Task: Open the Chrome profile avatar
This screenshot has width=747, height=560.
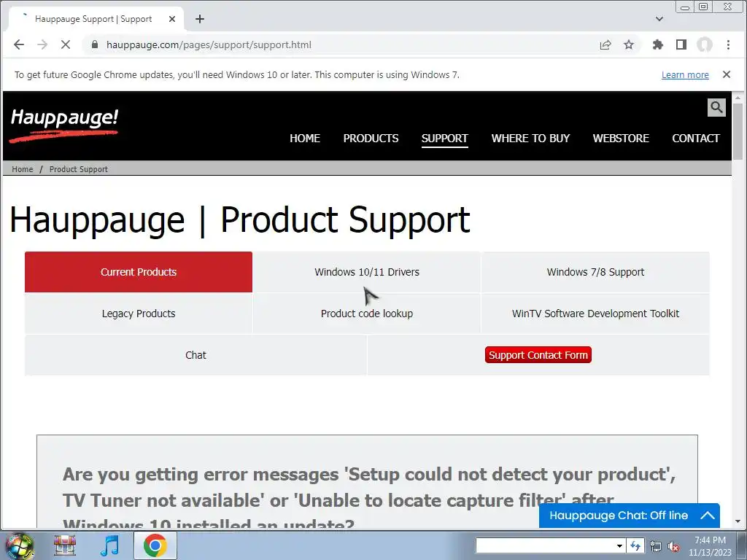Action: pyautogui.click(x=705, y=44)
